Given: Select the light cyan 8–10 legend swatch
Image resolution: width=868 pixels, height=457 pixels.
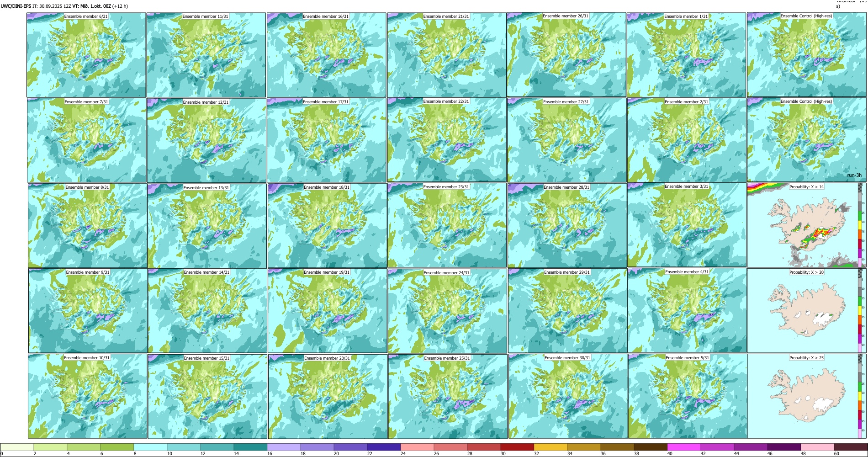Looking at the screenshot, I should [150, 447].
